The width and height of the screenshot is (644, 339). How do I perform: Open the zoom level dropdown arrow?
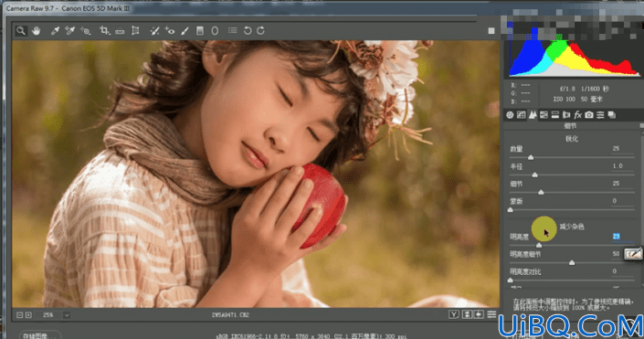67,315
